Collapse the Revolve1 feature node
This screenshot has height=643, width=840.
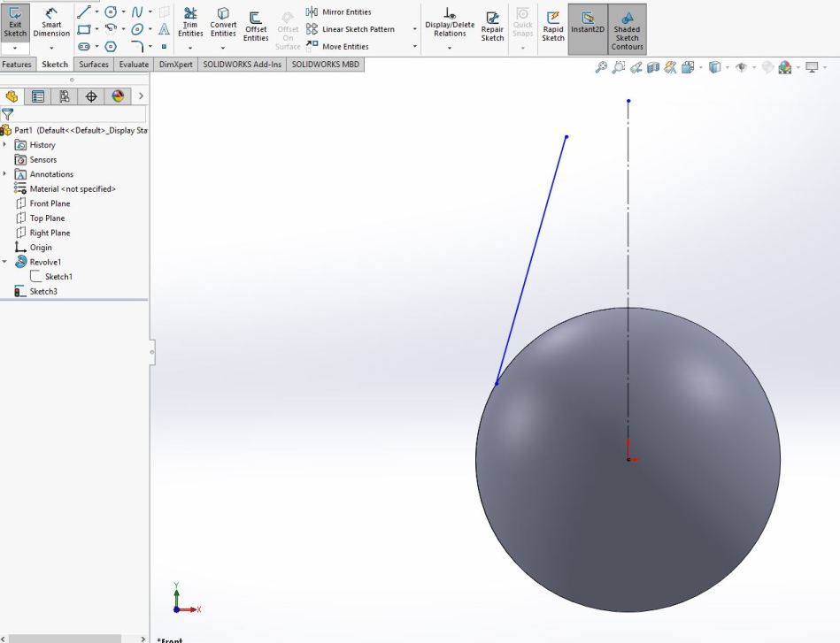pos(5,262)
